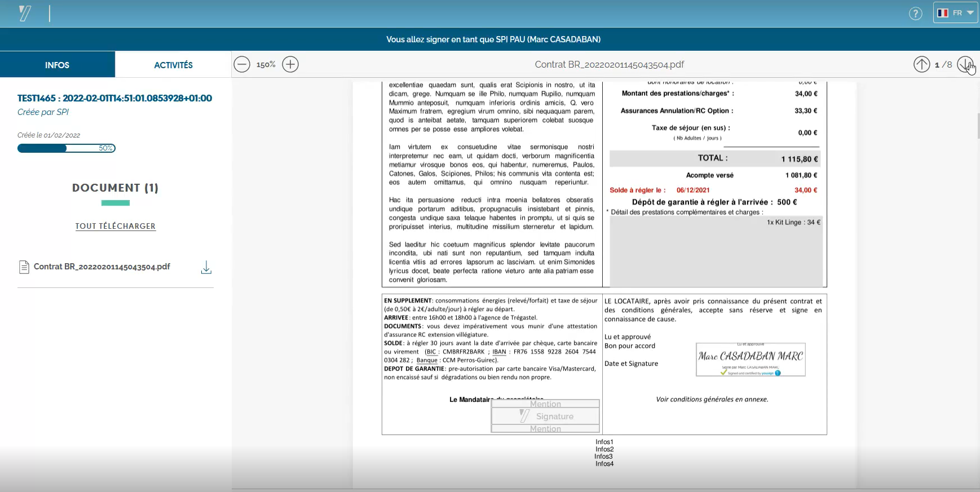Click 'Créée par SPI' text
Viewport: 980px width, 492px height.
coord(43,112)
